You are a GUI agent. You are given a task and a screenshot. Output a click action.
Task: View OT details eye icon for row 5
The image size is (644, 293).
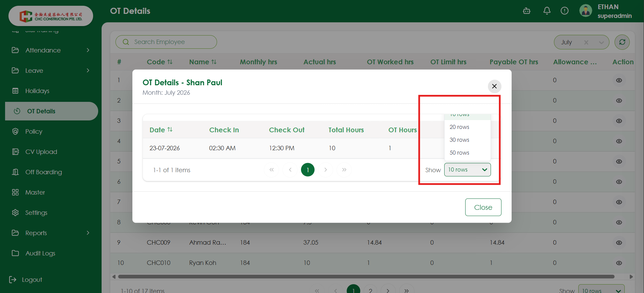click(619, 161)
